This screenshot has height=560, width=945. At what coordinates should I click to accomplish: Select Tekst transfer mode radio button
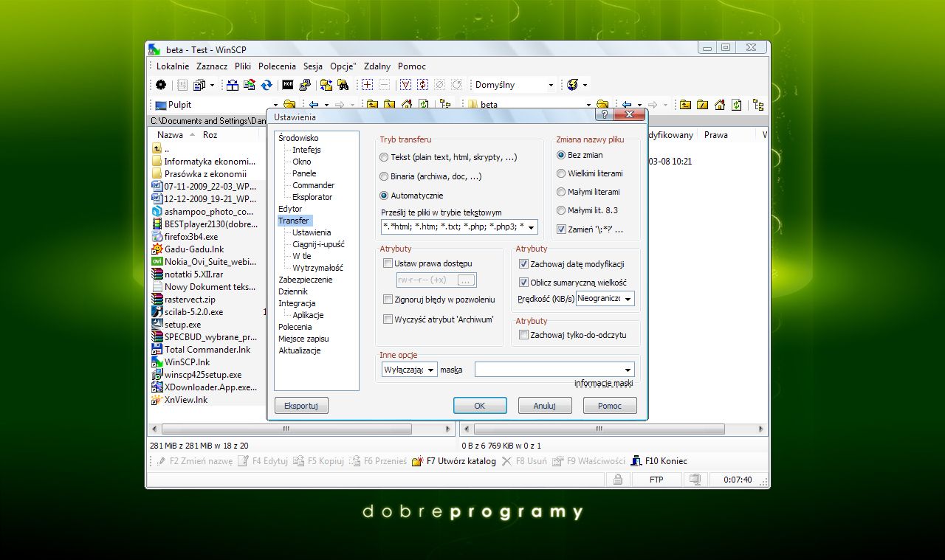pos(384,157)
